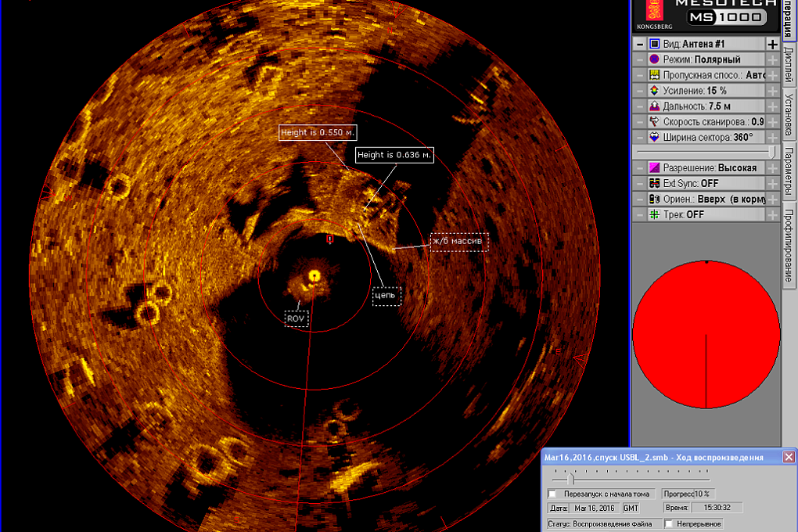Click the Дата field Mar 16, 2016
This screenshot has height=532, width=798.
[x=594, y=508]
